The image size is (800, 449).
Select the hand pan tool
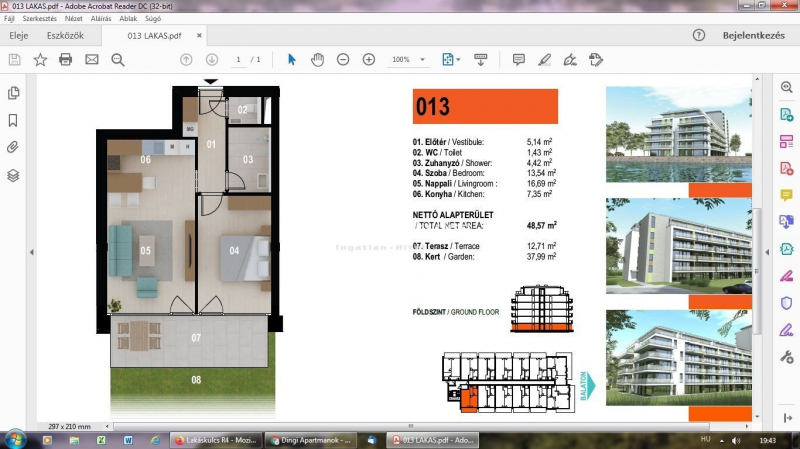tap(318, 60)
